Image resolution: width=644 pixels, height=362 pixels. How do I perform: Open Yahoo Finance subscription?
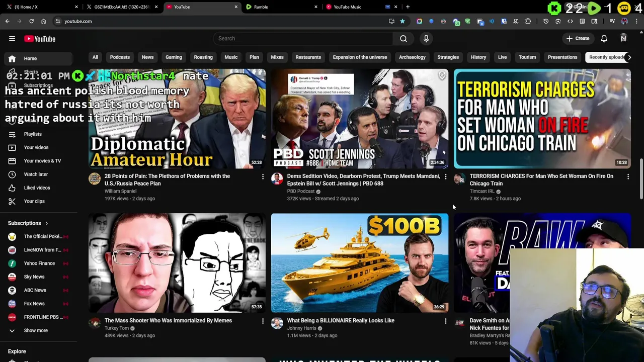[x=39, y=263]
